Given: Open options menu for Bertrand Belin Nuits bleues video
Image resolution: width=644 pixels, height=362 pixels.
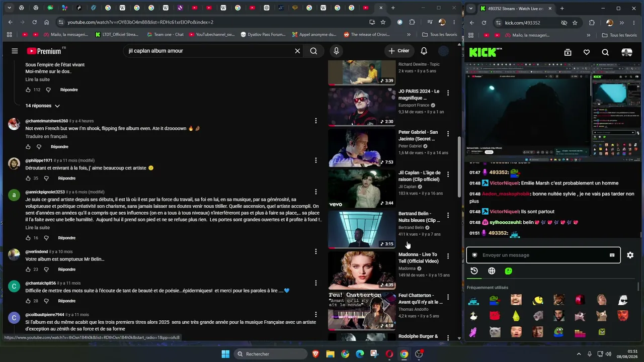Looking at the screenshot, I should click(448, 215).
